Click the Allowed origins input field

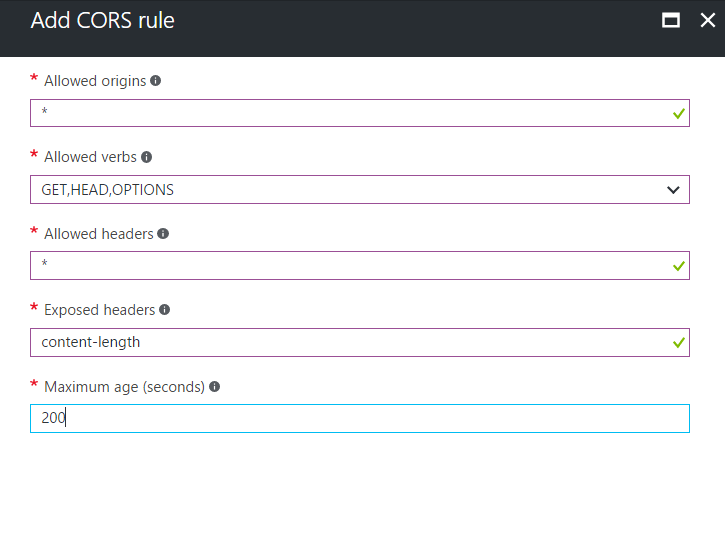click(x=360, y=113)
